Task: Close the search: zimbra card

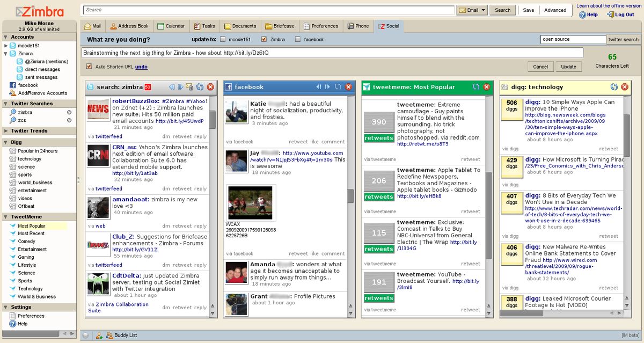Action: (210, 87)
